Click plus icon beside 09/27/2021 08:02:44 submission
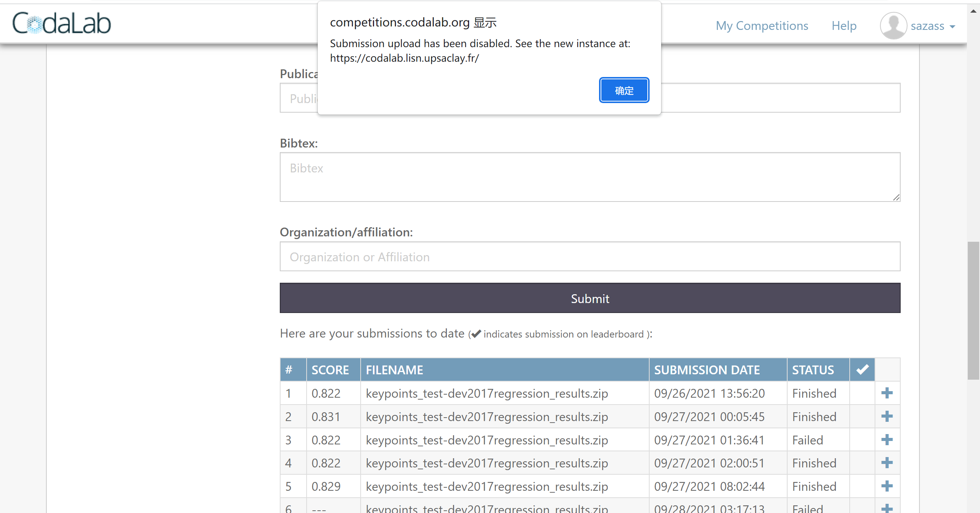 (x=886, y=486)
